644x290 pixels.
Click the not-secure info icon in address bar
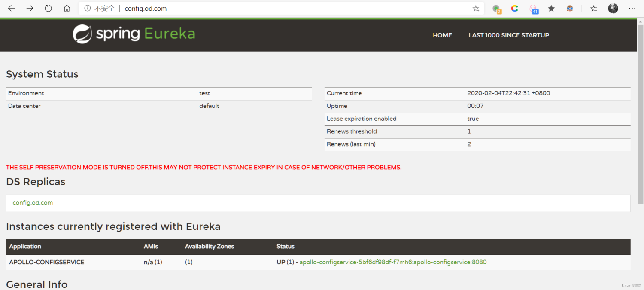tap(88, 9)
